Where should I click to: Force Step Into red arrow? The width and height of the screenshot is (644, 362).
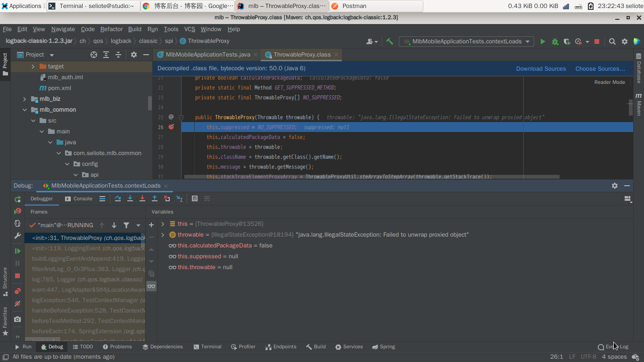tap(142, 198)
